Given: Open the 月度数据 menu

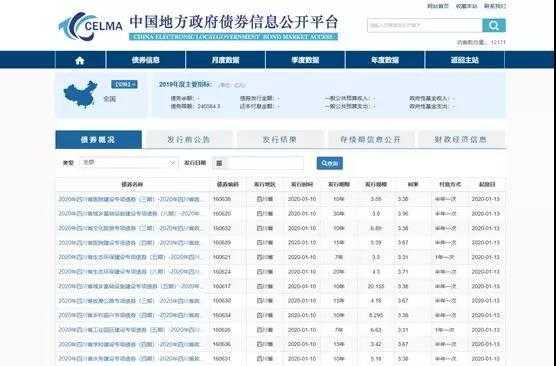Looking at the screenshot, I should [226, 60].
